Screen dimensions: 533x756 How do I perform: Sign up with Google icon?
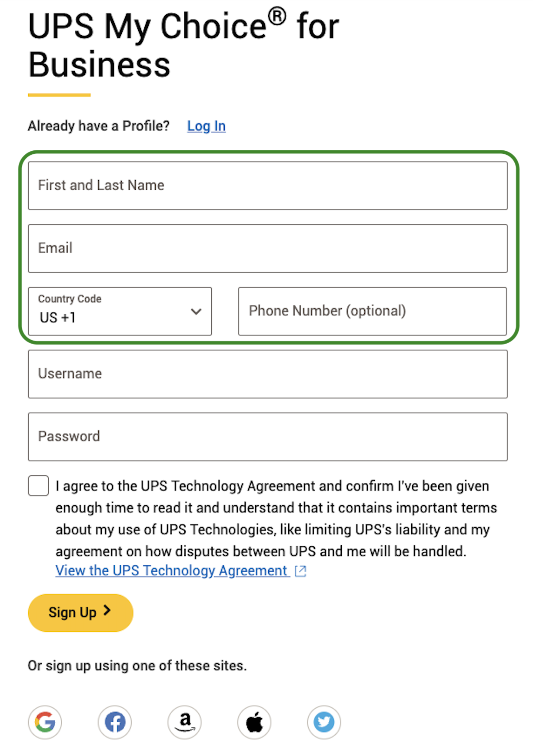coord(45,722)
